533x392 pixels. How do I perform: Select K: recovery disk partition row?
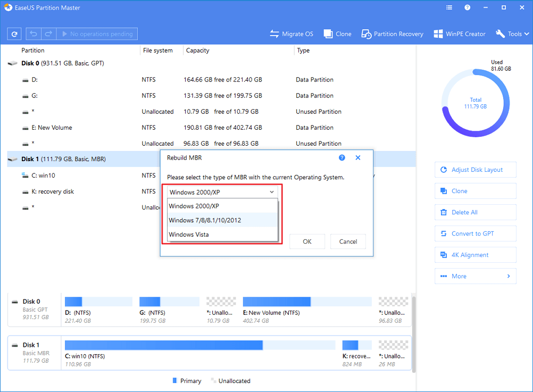(84, 191)
